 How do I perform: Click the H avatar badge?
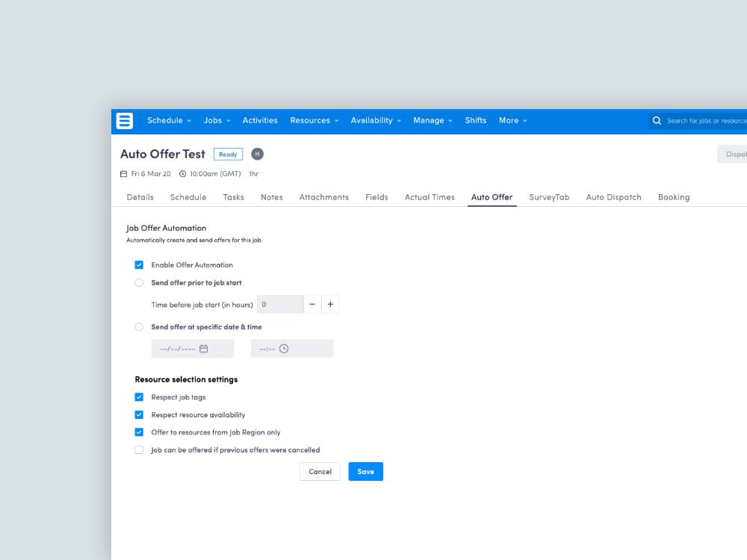click(257, 154)
